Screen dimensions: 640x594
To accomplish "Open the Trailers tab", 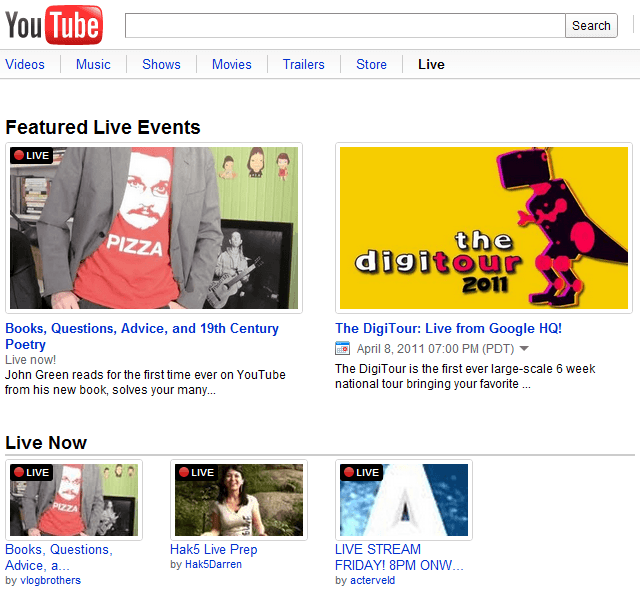I will point(303,65).
